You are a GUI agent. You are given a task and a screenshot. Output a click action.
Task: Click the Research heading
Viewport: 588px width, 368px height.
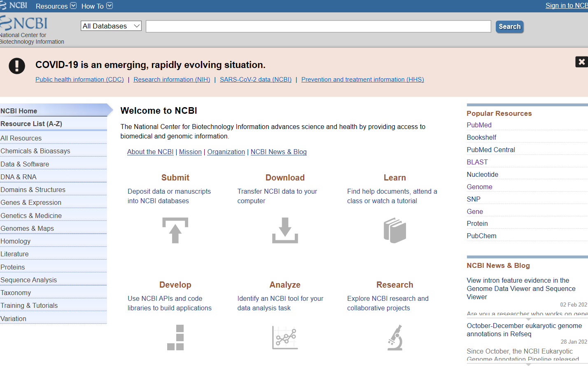coord(395,285)
